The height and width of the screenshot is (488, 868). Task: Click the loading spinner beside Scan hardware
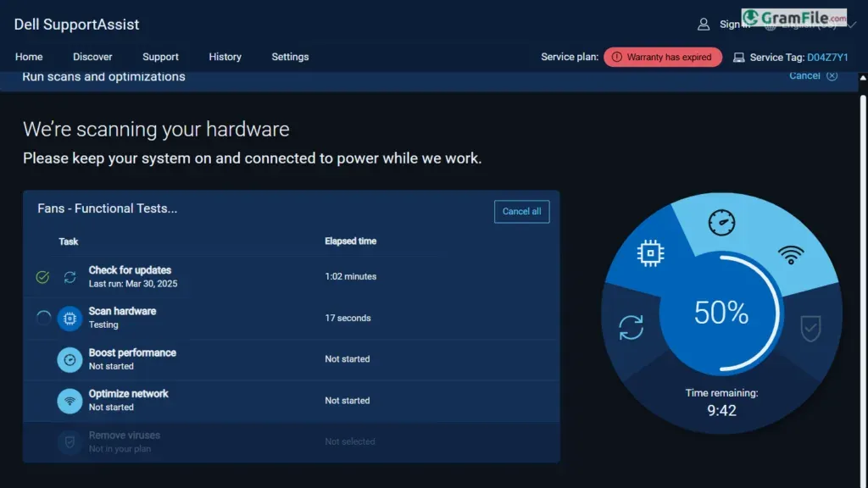click(x=43, y=318)
